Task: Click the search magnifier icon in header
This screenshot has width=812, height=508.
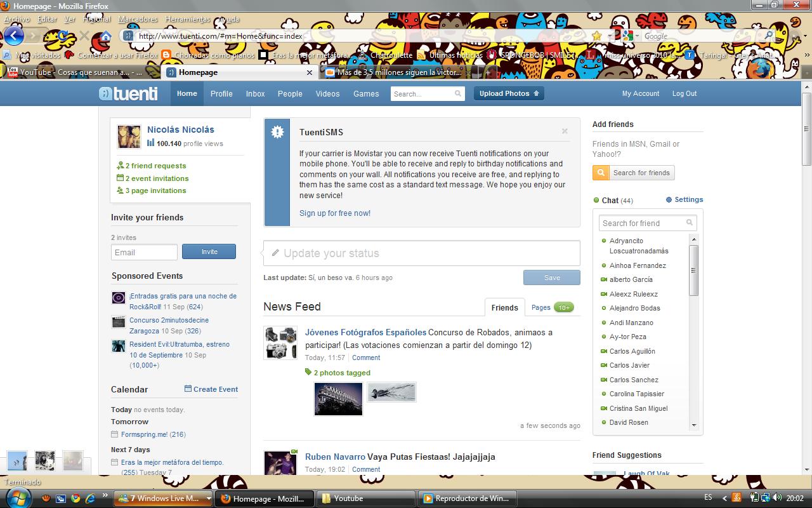Action: tap(458, 94)
